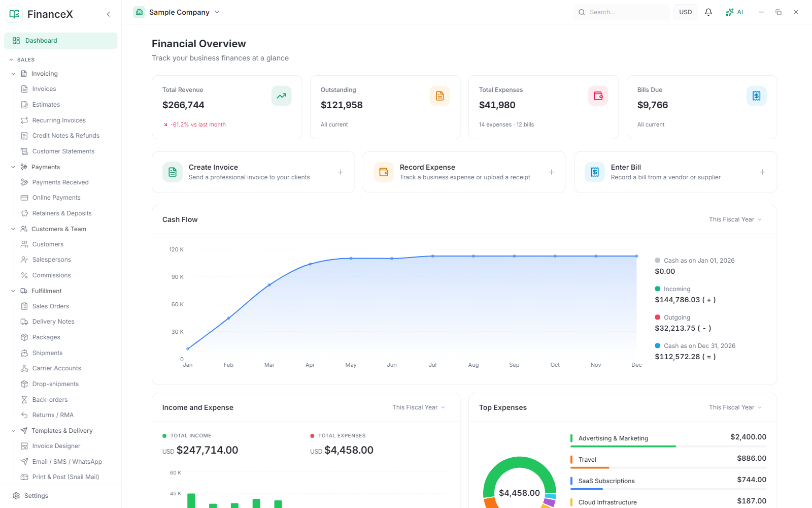
Task: Open the Sample Company switcher dropdown
Action: pyautogui.click(x=177, y=12)
